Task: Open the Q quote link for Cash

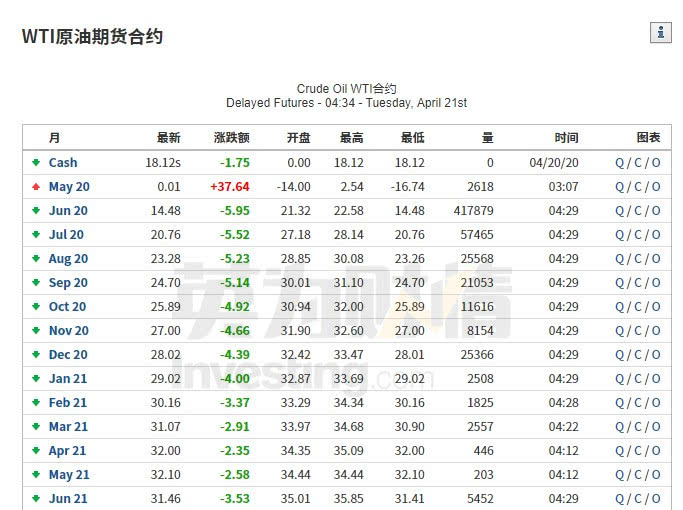Action: point(619,162)
